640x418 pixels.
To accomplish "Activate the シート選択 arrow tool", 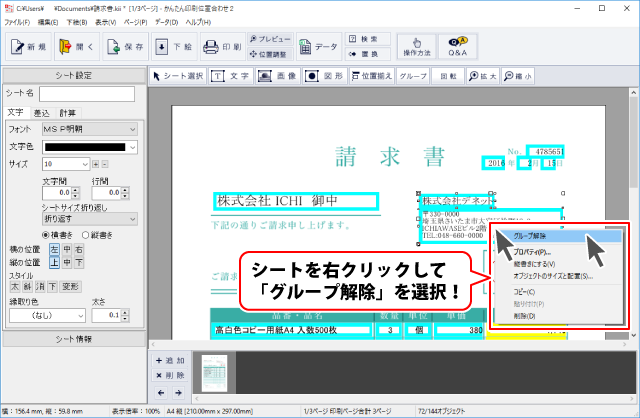I will tap(178, 76).
